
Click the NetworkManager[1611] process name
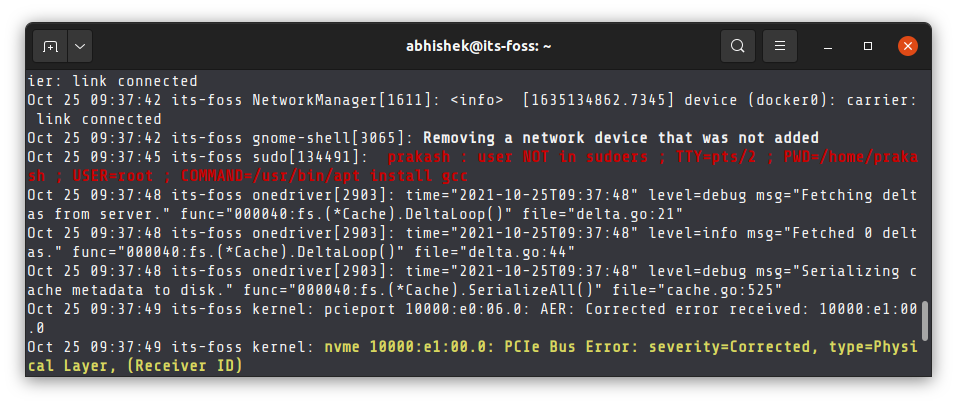click(346, 100)
